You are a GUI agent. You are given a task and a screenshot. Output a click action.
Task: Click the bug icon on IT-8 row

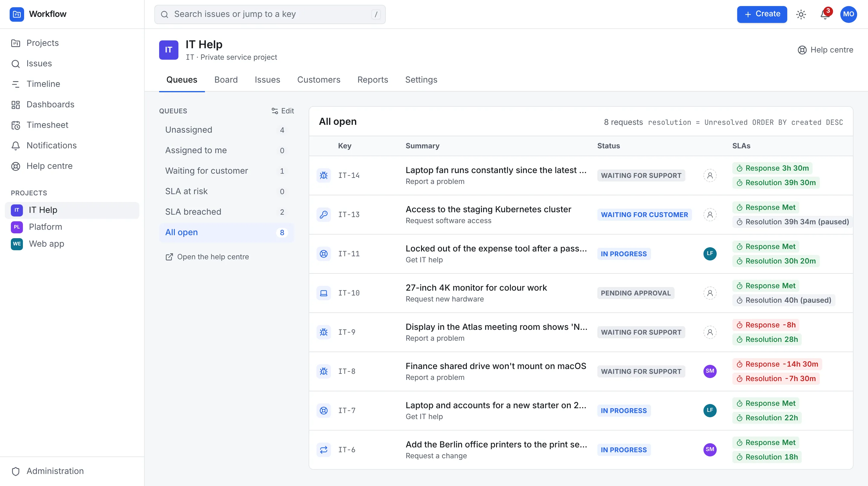(323, 371)
